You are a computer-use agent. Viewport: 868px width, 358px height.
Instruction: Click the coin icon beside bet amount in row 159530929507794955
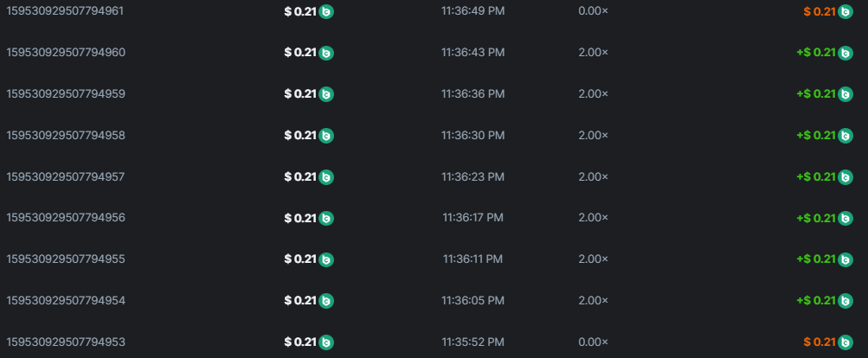coord(326,259)
